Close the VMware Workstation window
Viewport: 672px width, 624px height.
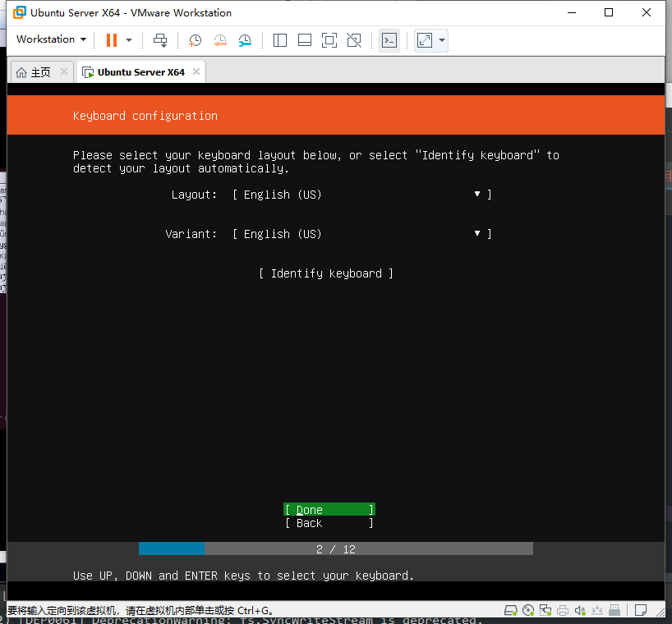point(647,12)
